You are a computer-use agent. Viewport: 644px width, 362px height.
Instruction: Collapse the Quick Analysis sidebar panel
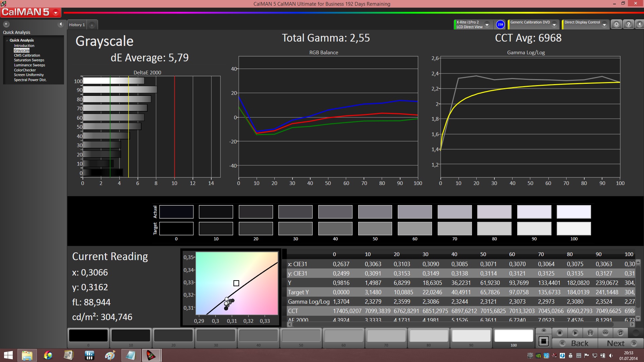61,24
